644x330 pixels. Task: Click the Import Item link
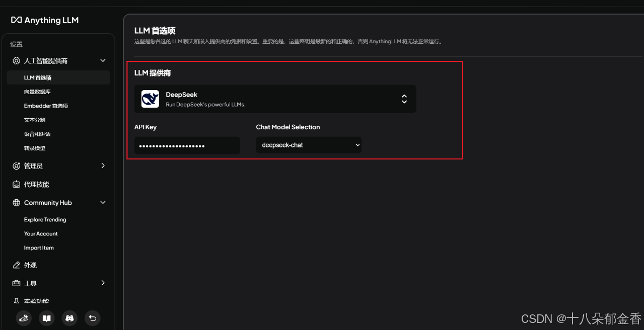[x=38, y=247]
